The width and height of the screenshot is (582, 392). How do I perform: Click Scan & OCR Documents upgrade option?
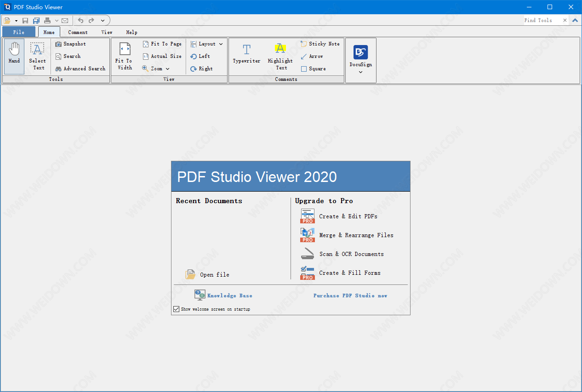pyautogui.click(x=342, y=254)
